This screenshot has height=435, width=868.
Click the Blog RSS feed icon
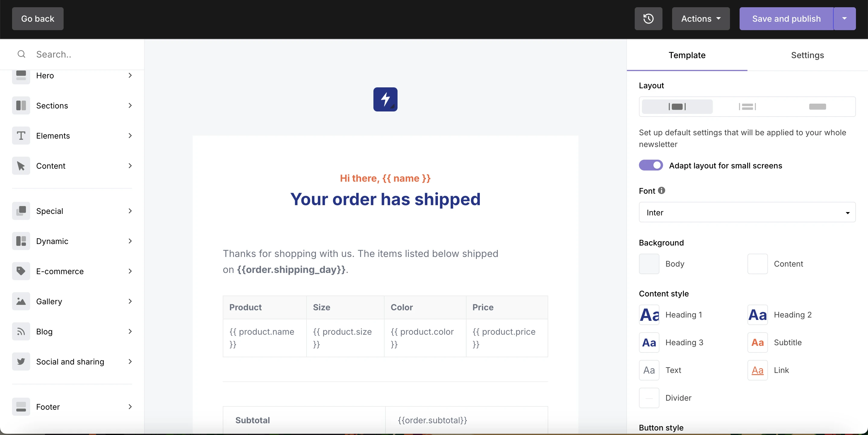click(21, 331)
